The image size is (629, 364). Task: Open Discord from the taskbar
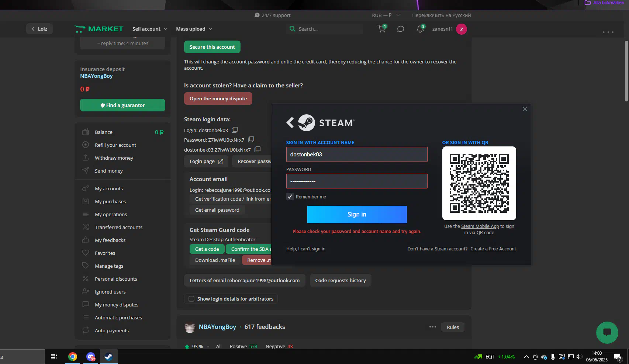[x=91, y=357]
